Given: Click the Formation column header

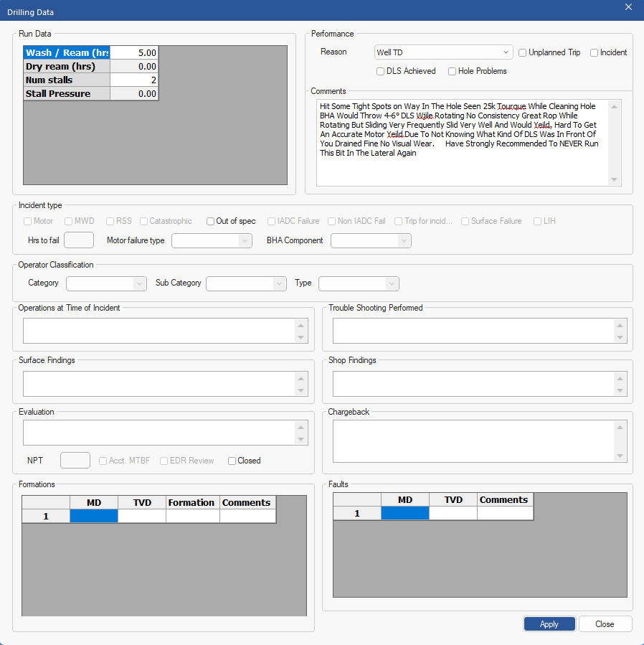Looking at the screenshot, I should [x=193, y=503].
